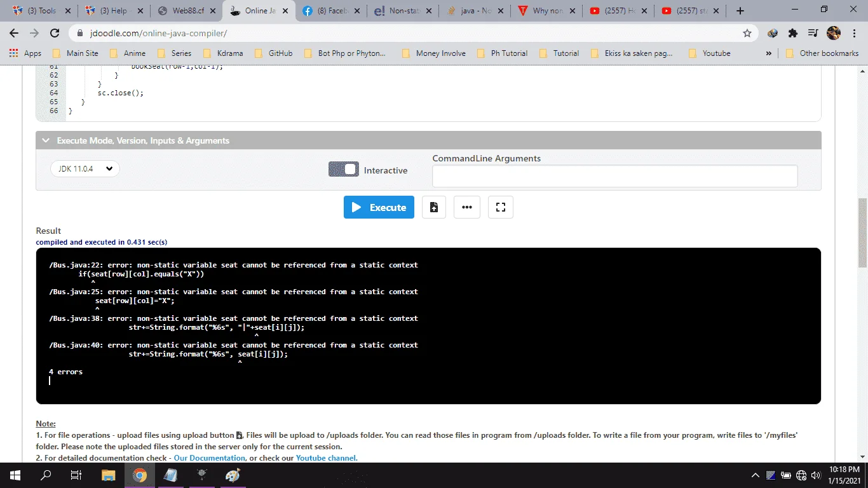Viewport: 868px width, 488px height.
Task: Open the Paint palette app in the taskbar
Action: click(233, 475)
